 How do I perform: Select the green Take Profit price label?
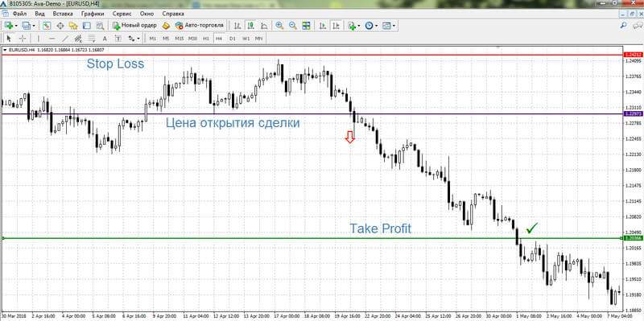coord(633,237)
